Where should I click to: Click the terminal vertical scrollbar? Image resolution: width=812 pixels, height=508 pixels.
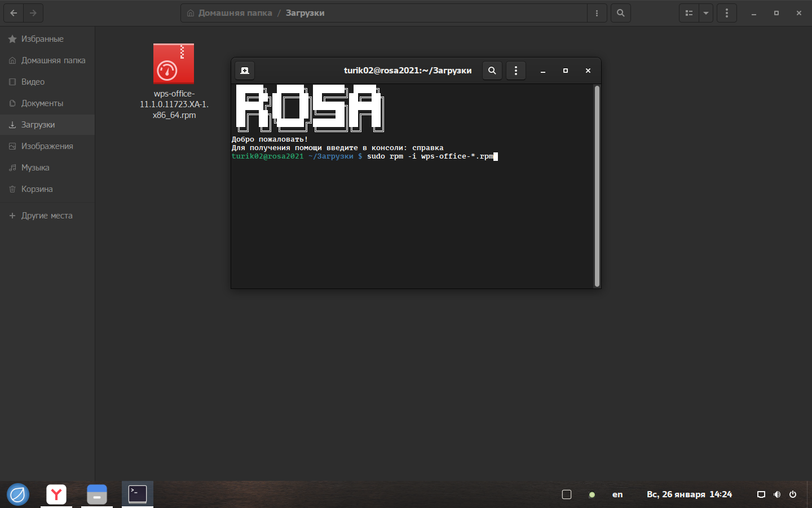[x=597, y=186]
